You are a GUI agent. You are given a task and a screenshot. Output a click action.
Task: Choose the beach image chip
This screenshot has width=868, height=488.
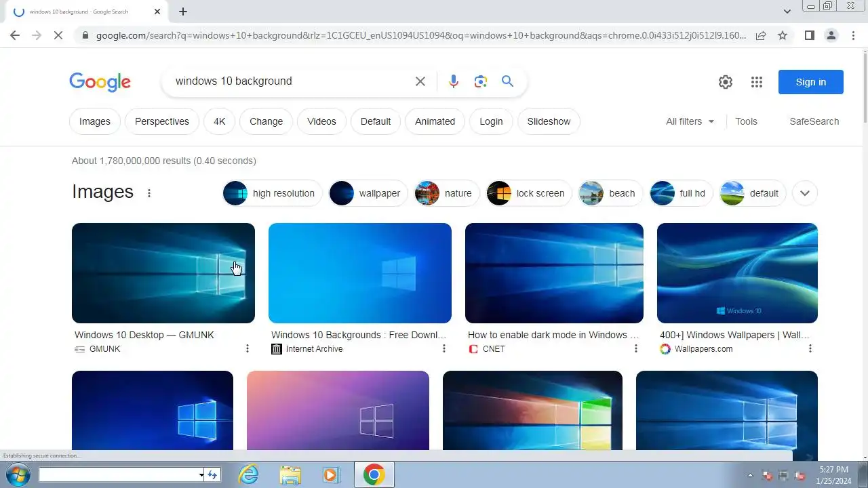610,193
